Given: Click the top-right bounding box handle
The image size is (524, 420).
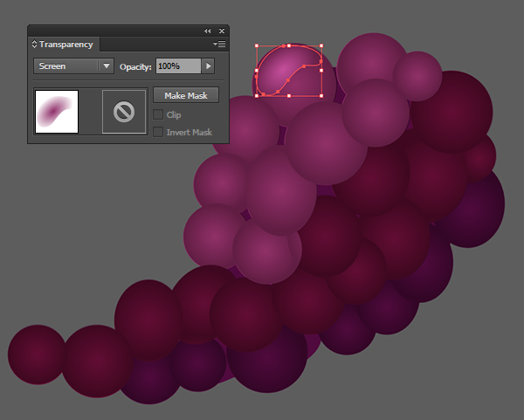Looking at the screenshot, I should (x=321, y=45).
